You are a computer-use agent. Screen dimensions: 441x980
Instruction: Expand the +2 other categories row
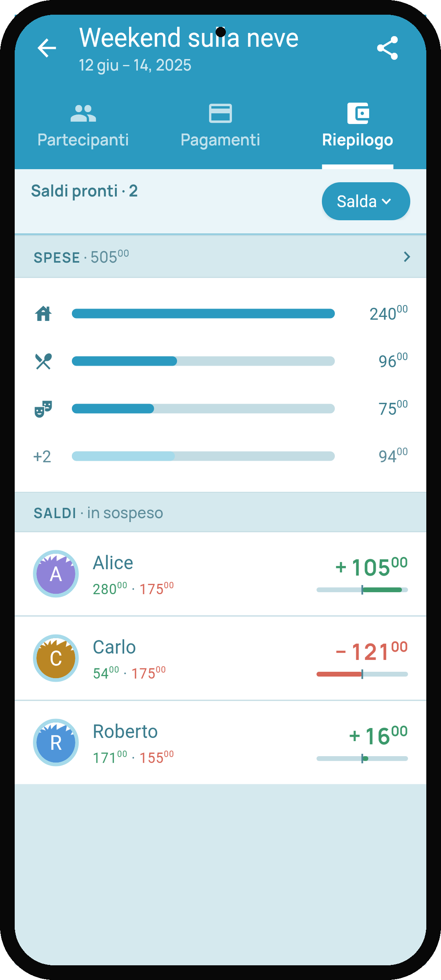220,456
